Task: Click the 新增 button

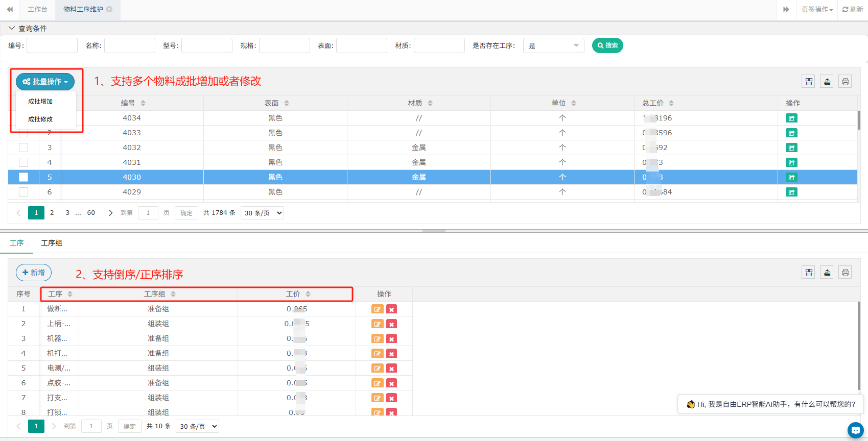Action: point(34,273)
